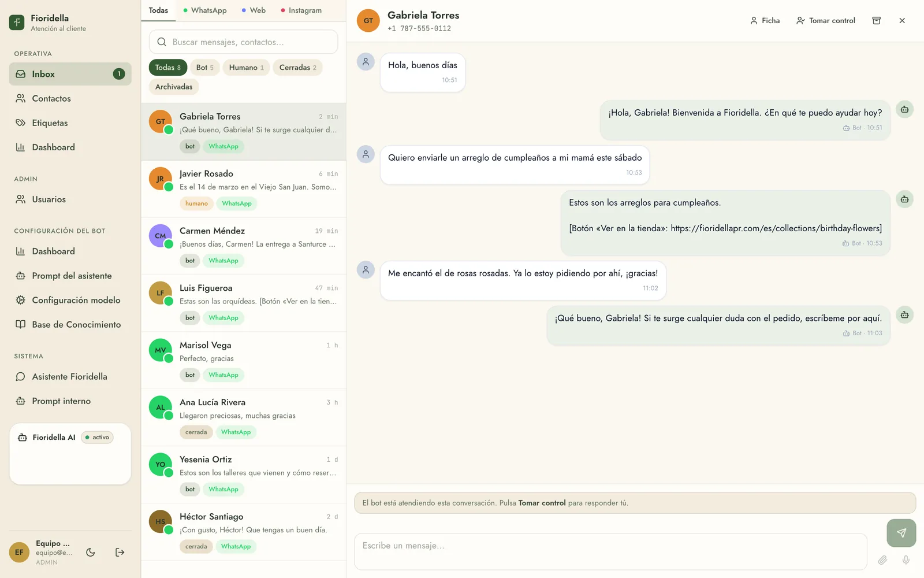
Task: Click the search messages field
Action: click(244, 42)
